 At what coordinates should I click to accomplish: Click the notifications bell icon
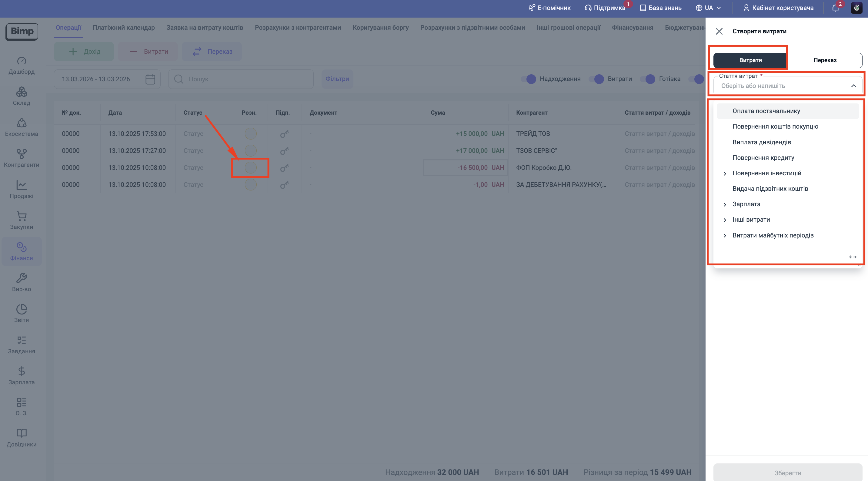(835, 8)
